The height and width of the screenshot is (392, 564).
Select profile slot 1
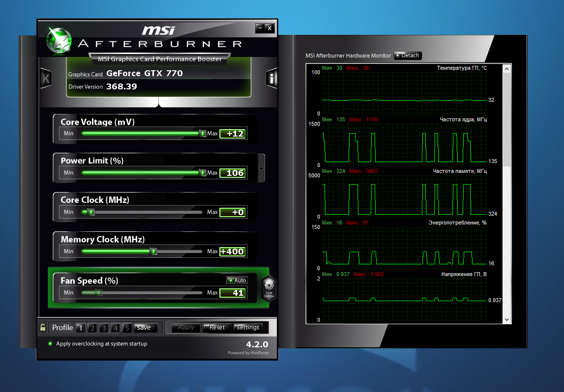point(81,328)
